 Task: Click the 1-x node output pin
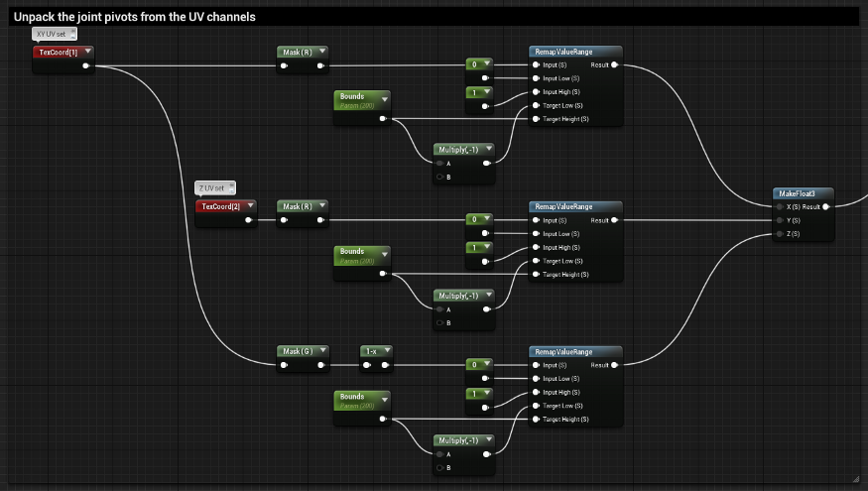(x=385, y=365)
